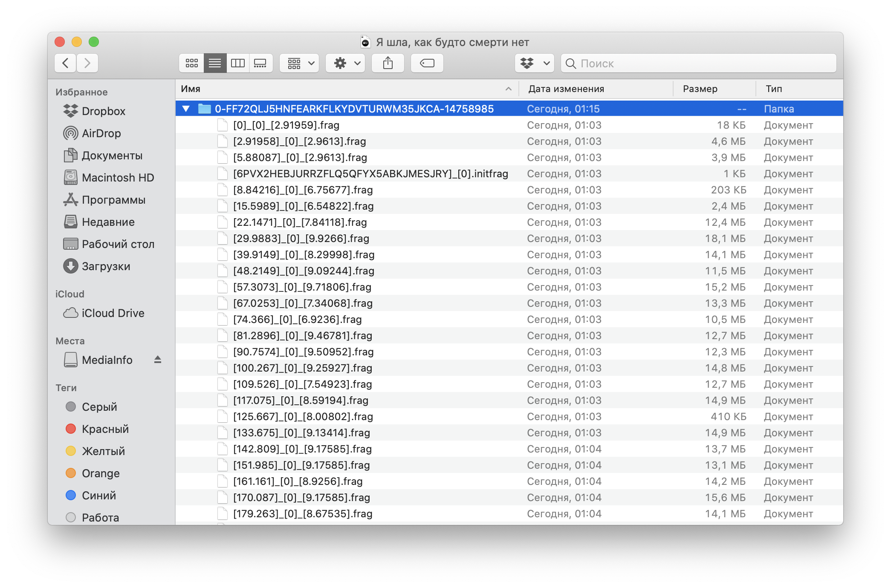Collapse the 0-FF72QLJ5HNFEARK folder
This screenshot has width=891, height=588.
(186, 109)
